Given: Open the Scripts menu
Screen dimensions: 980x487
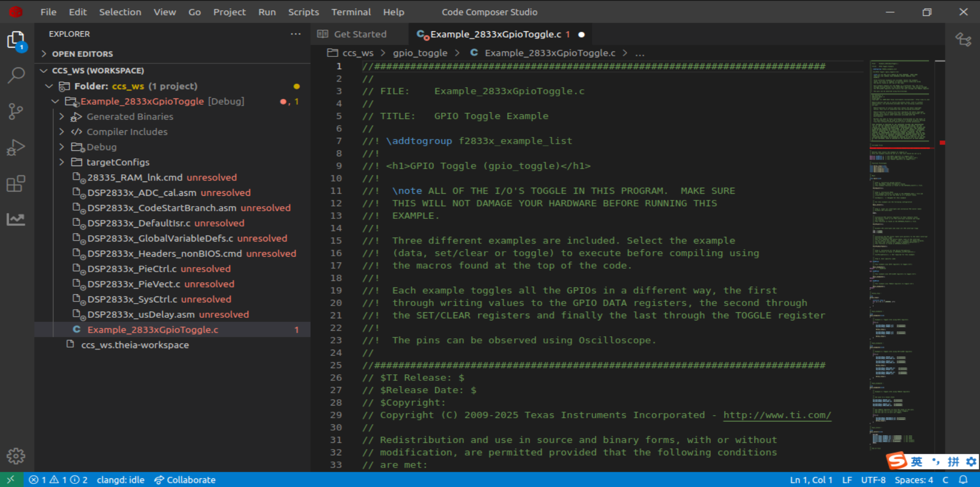Looking at the screenshot, I should (x=303, y=12).
